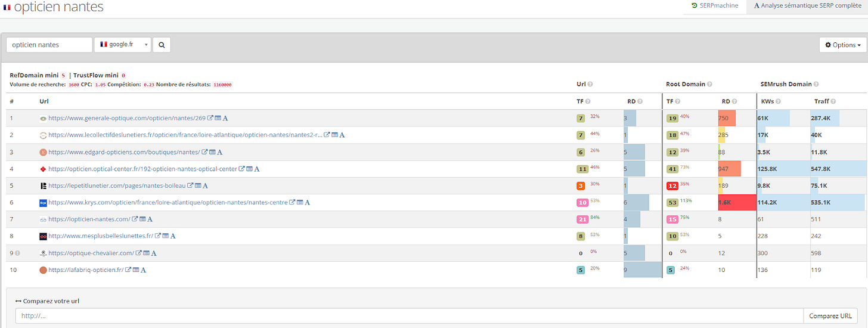Open external link for lecollectifdeslunetiers.fr row

[x=327, y=135]
